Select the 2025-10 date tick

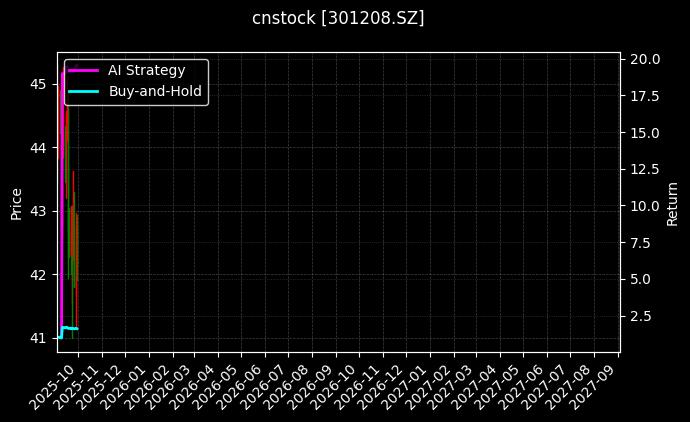point(48,386)
